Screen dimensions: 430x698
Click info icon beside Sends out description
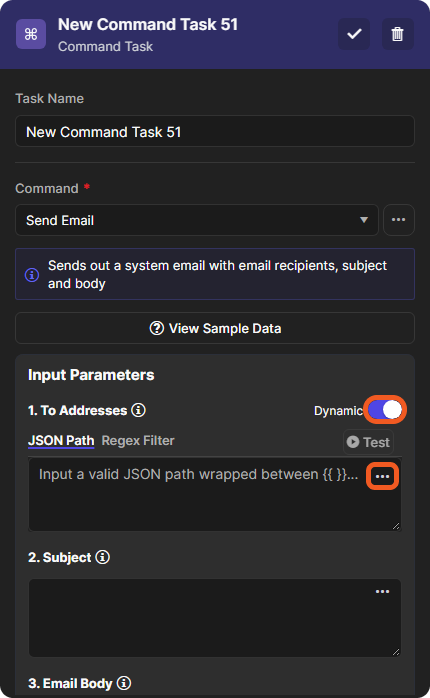tap(32, 275)
